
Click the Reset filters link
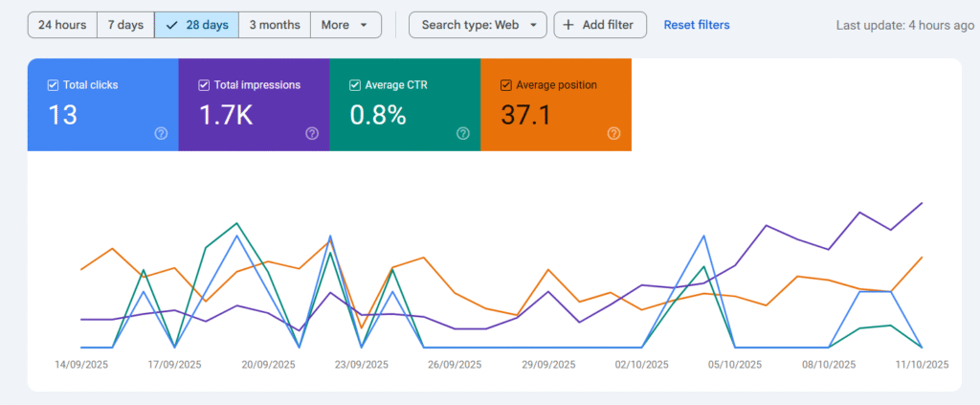click(696, 25)
